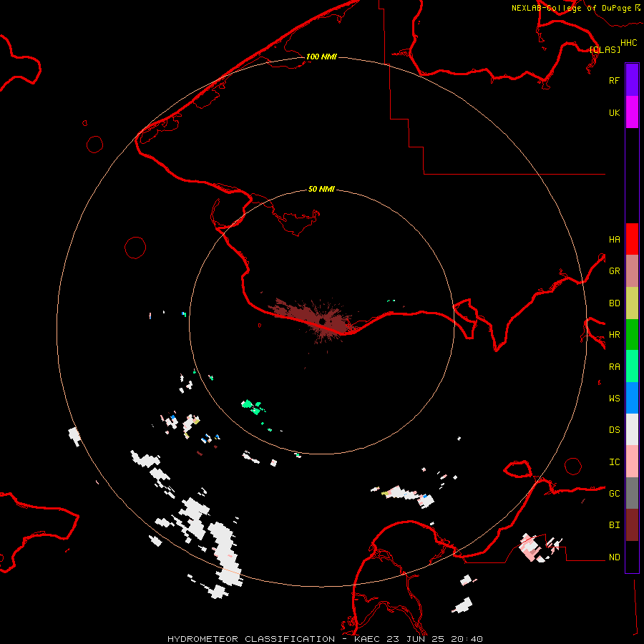Click the GC legend label
This screenshot has width=644, height=644.
614,494
